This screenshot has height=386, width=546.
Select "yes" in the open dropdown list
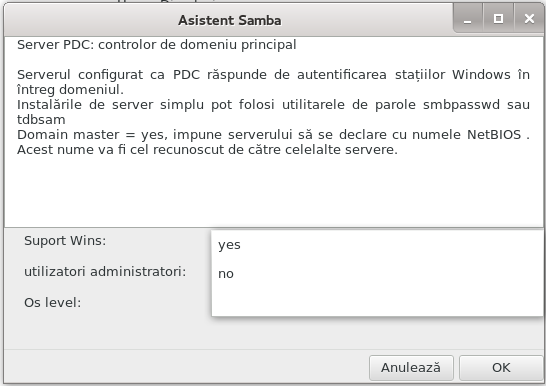[x=377, y=245]
